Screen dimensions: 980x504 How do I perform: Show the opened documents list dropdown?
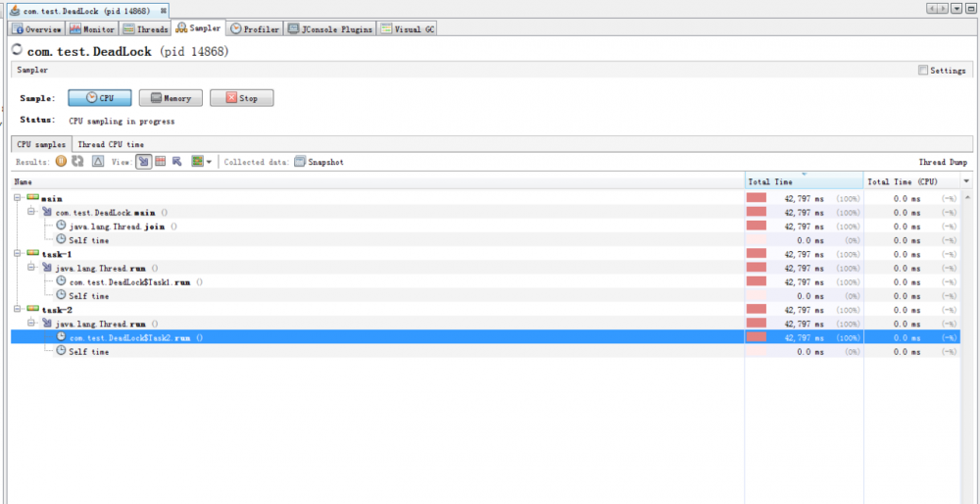click(956, 9)
